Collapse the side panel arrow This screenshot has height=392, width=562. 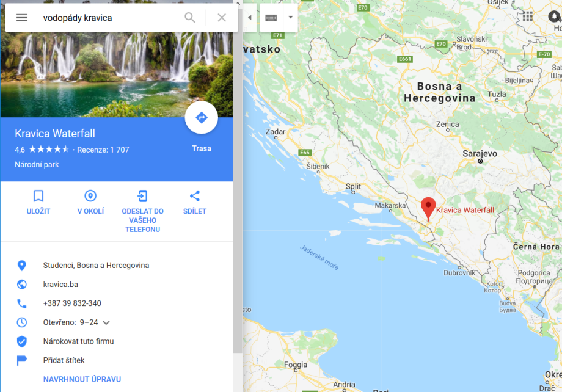click(x=249, y=18)
